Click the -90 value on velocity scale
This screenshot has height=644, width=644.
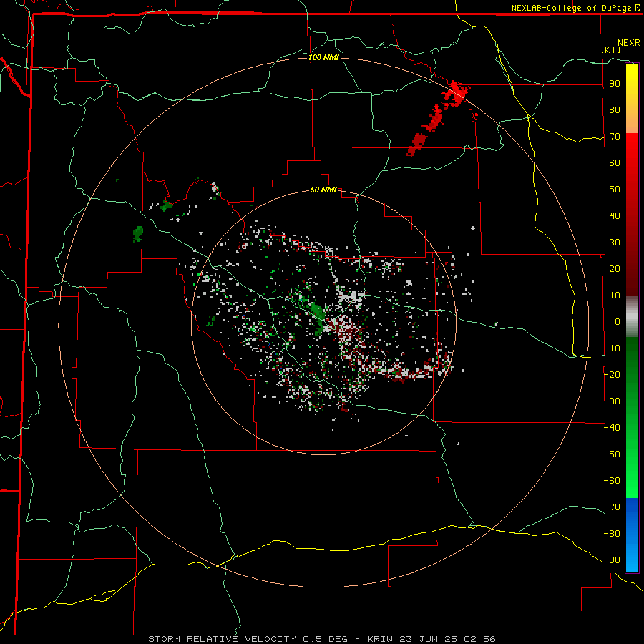coord(612,560)
